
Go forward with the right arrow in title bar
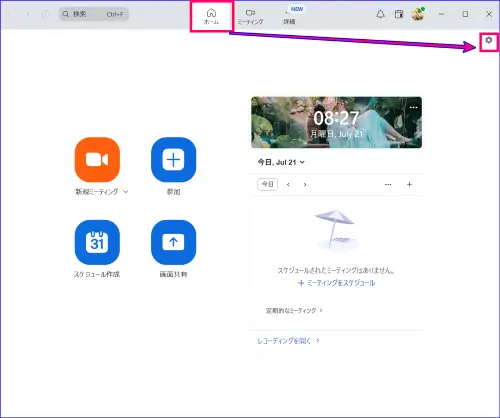[28, 14]
